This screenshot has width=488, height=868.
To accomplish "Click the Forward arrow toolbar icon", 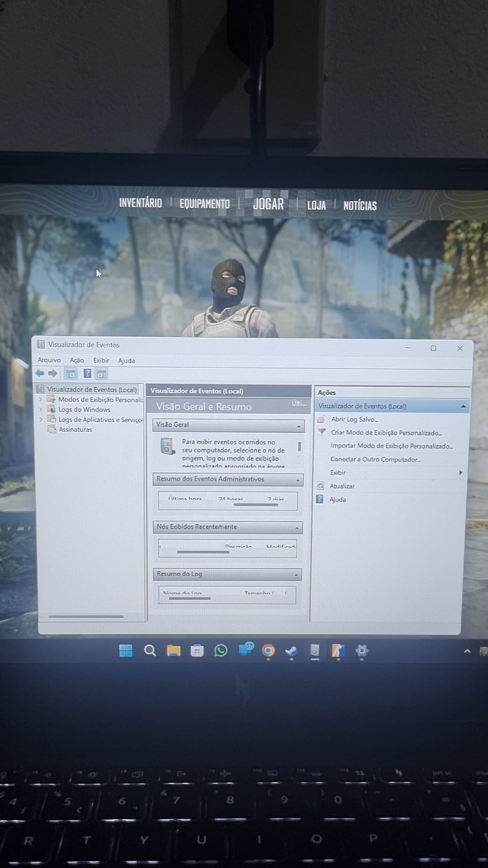I will (53, 373).
